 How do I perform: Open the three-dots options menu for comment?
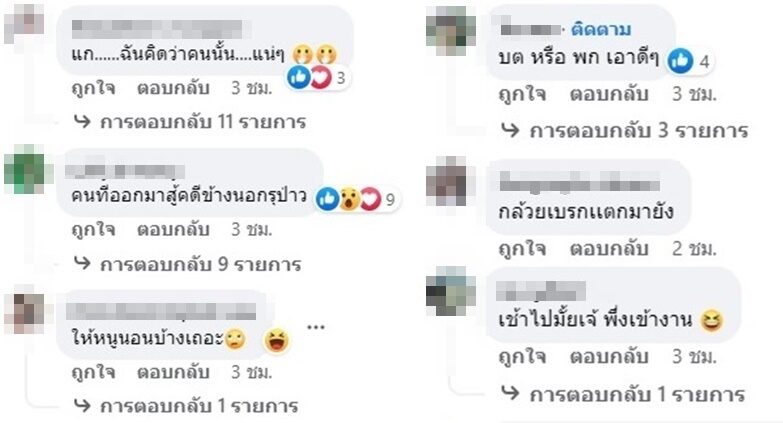(316, 328)
